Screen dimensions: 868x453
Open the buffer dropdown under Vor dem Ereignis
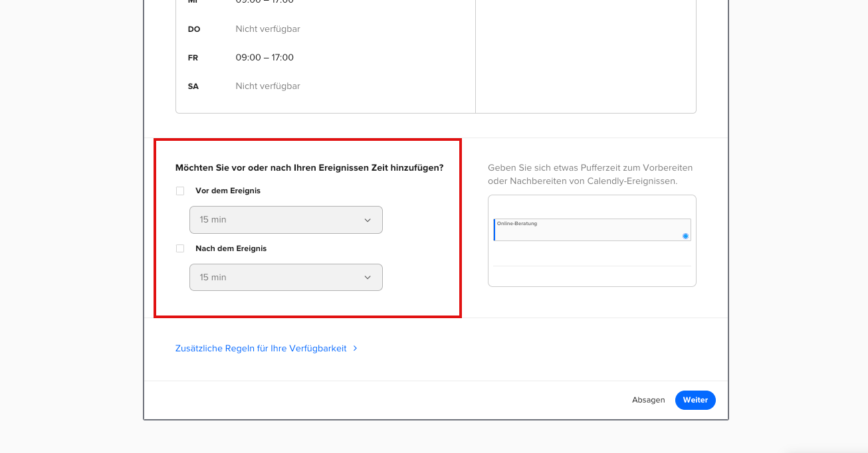286,220
